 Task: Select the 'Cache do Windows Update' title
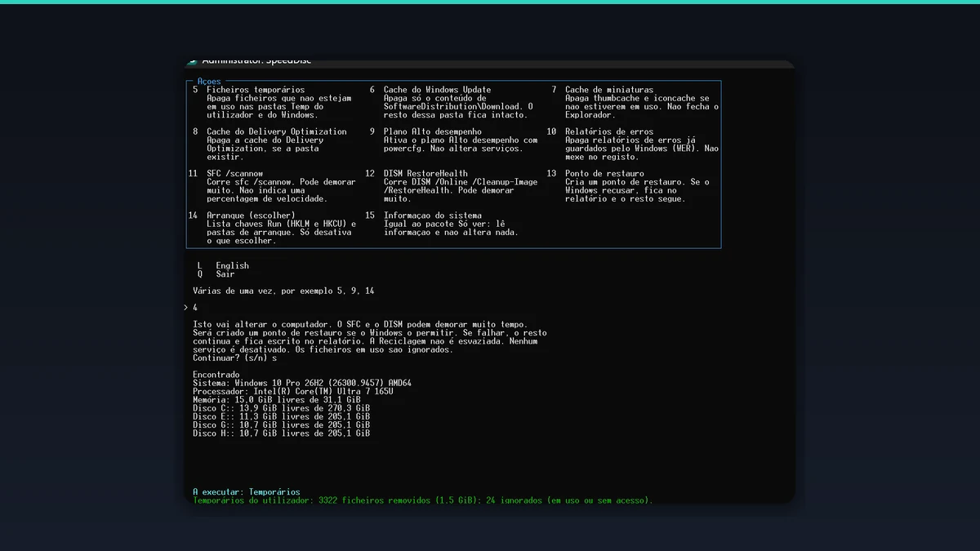point(438,90)
